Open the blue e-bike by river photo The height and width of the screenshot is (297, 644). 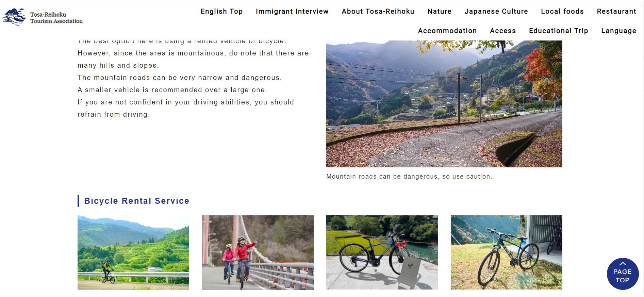pyautogui.click(x=382, y=252)
